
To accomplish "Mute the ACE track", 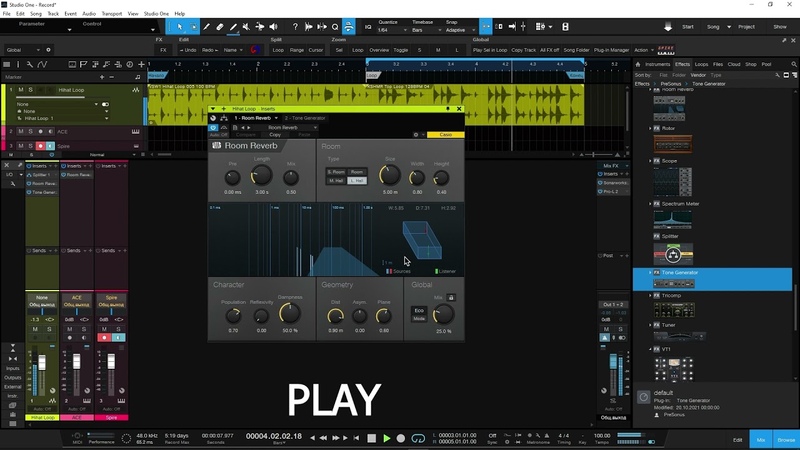I will [x=21, y=132].
